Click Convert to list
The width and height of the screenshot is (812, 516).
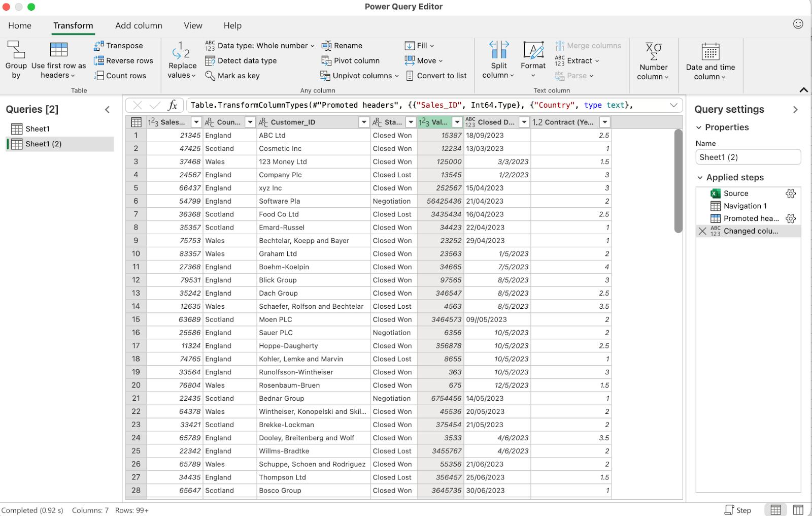[436, 76]
